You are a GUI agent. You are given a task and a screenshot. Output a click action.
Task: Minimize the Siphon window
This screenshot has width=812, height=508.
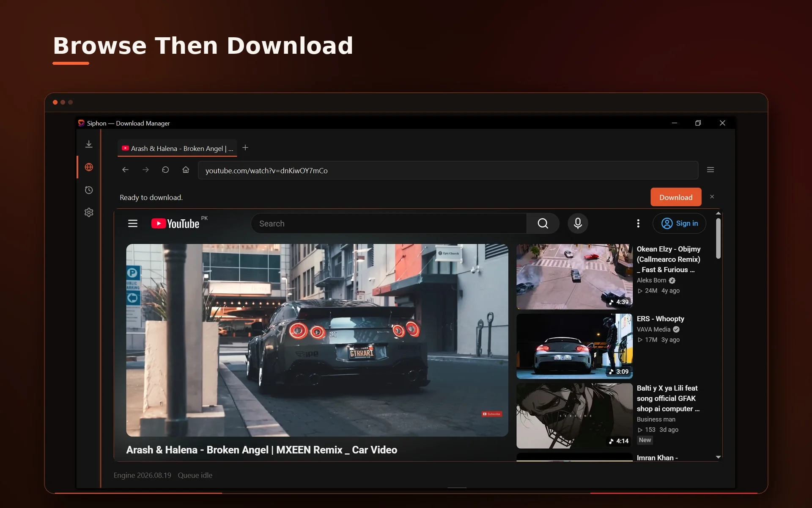[675, 123]
